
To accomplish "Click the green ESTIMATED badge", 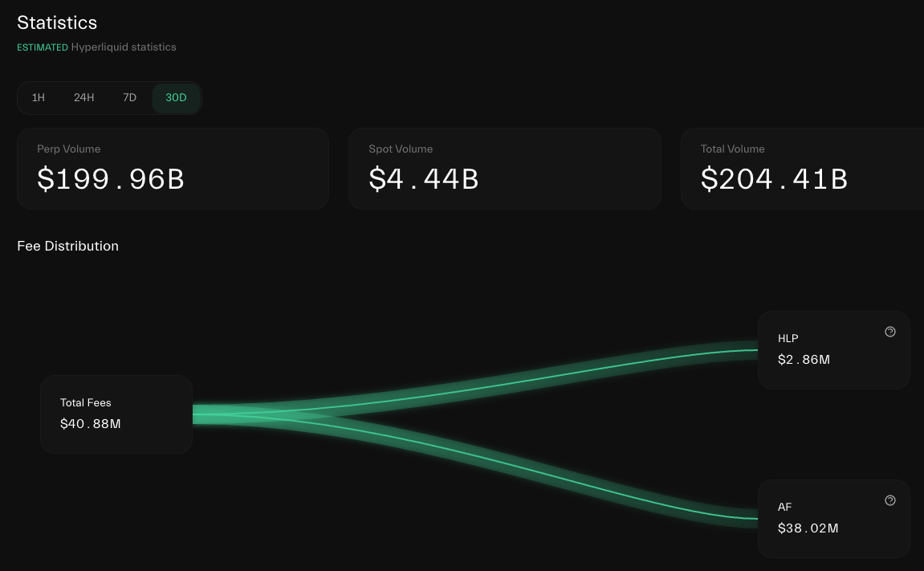I will tap(43, 47).
